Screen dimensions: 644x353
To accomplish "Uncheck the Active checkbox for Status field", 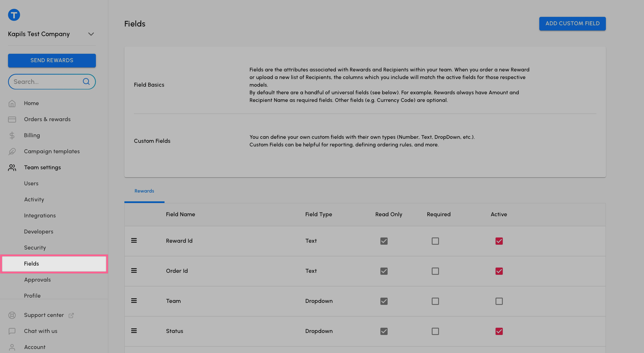I will click(x=499, y=331).
